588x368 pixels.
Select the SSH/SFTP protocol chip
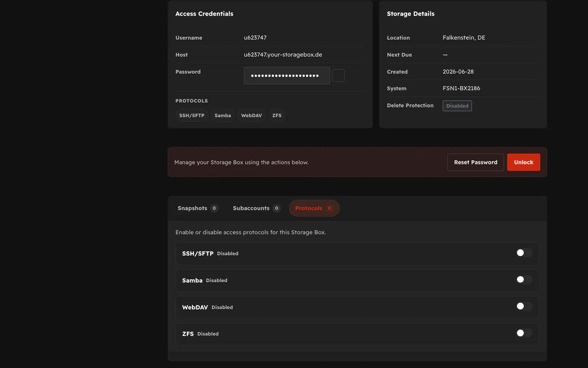point(192,116)
